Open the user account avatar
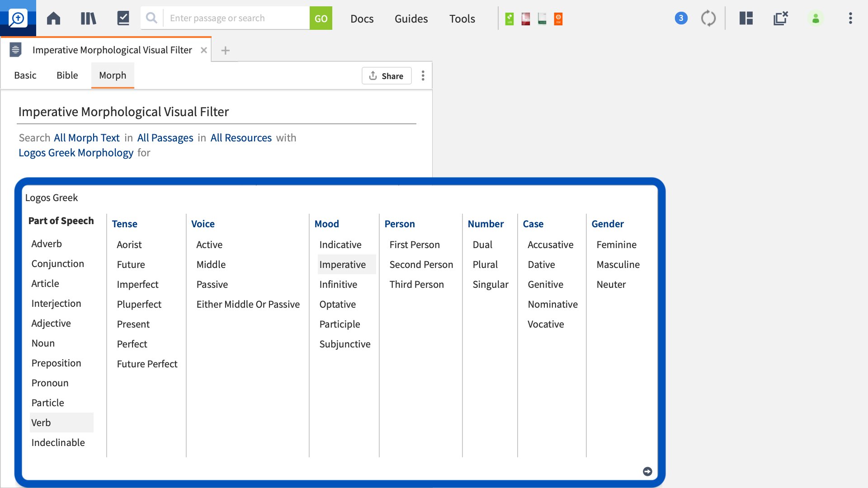The height and width of the screenshot is (488, 868). point(816,19)
